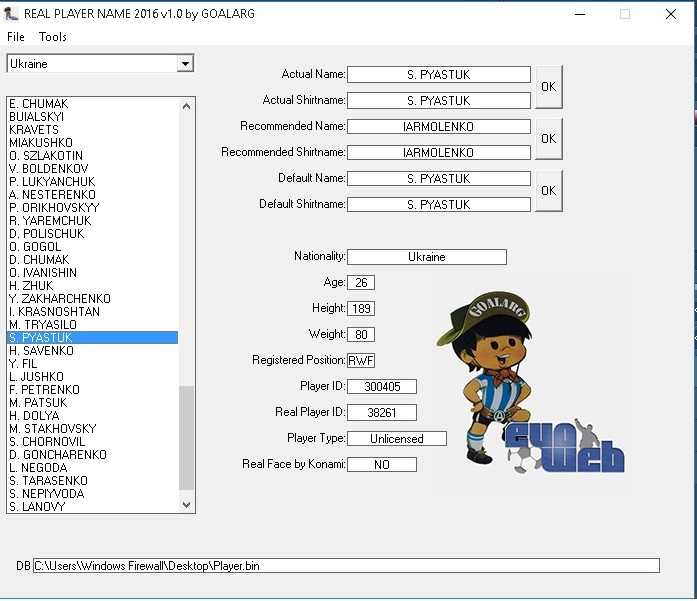Select player S. NEPIYVODA

point(92,493)
